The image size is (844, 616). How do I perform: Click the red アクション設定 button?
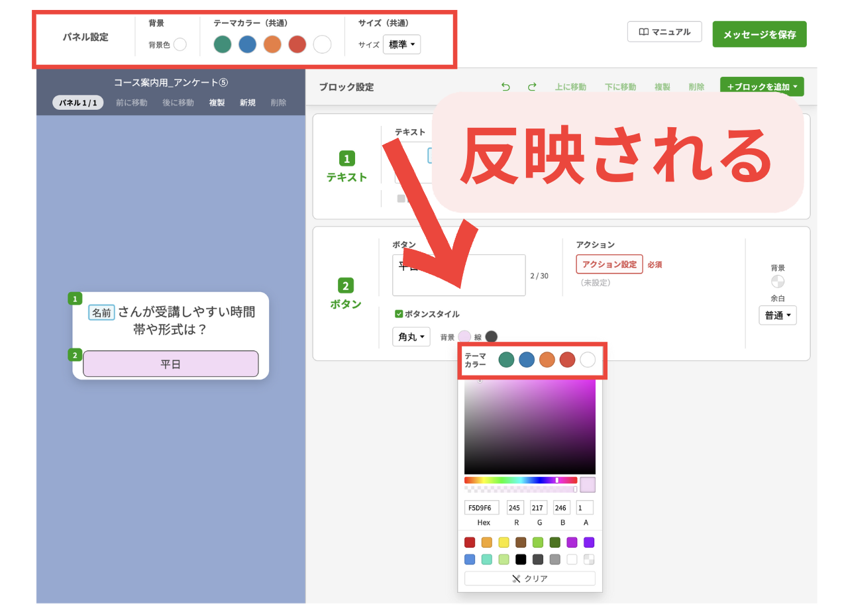[609, 264]
